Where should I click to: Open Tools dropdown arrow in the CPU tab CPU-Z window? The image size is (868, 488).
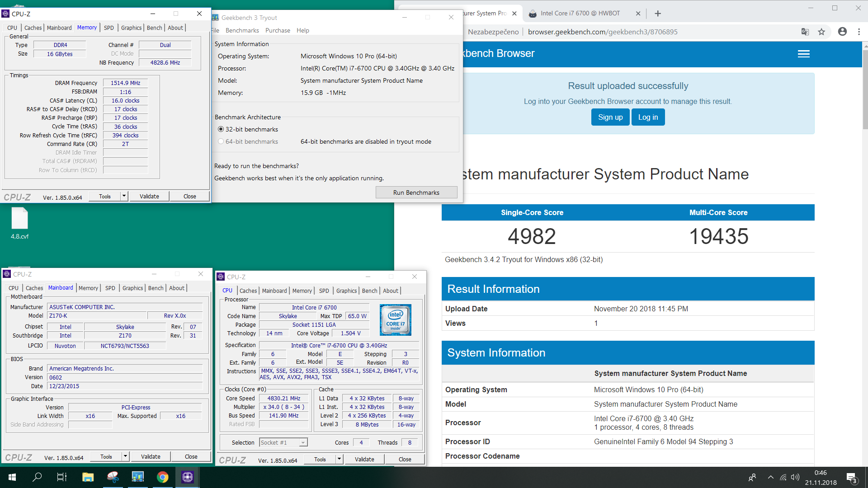(x=340, y=459)
